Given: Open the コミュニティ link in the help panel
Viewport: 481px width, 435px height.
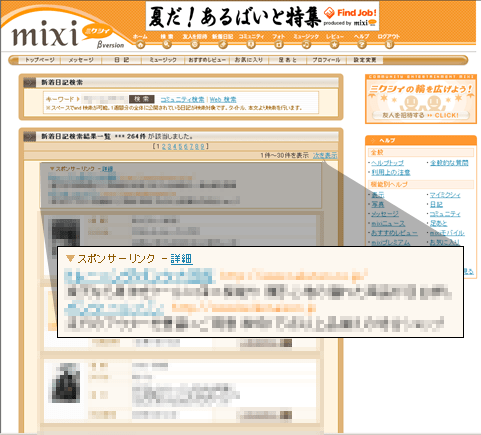Looking at the screenshot, I should 445,214.
